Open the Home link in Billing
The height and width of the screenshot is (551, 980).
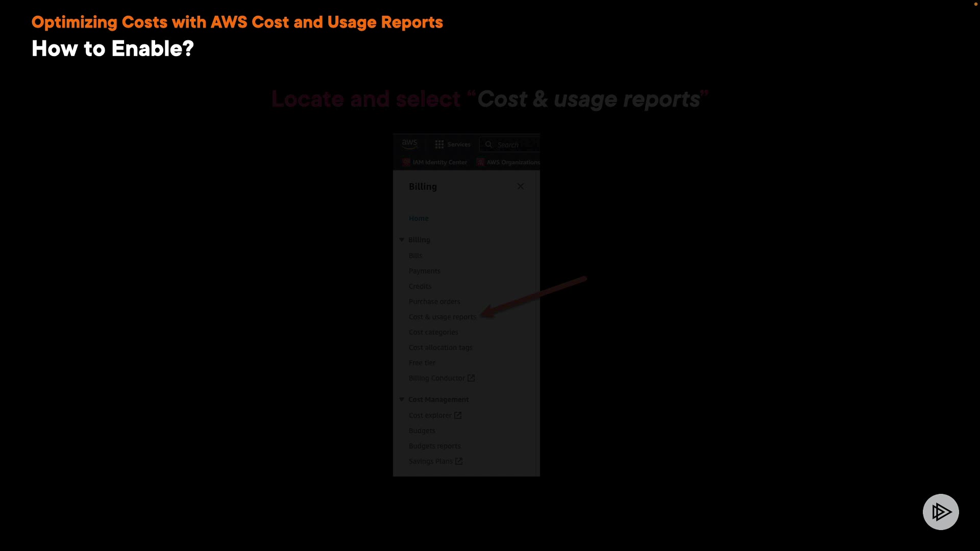419,218
